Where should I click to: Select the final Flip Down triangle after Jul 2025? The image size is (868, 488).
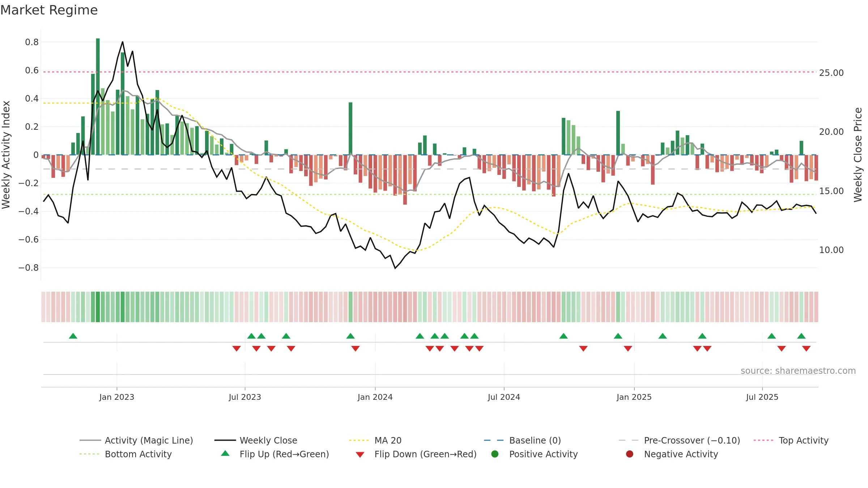[x=806, y=348]
